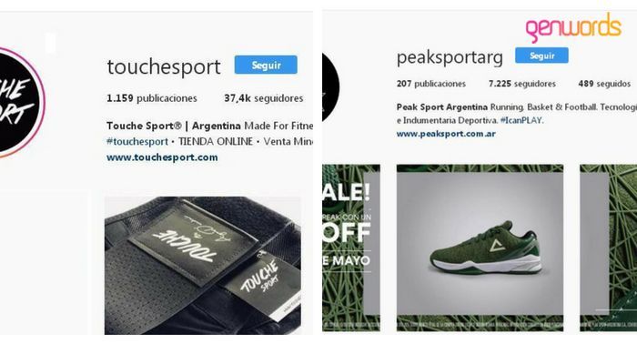This screenshot has width=637, height=364.
Task: Follow touchesport with the Seguir button
Action: [266, 65]
